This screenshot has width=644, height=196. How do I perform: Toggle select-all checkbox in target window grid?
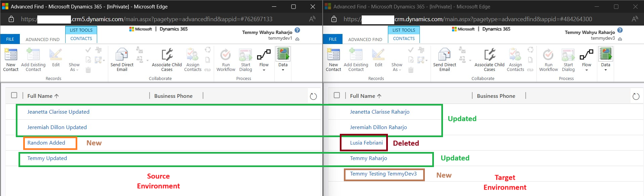click(x=337, y=95)
